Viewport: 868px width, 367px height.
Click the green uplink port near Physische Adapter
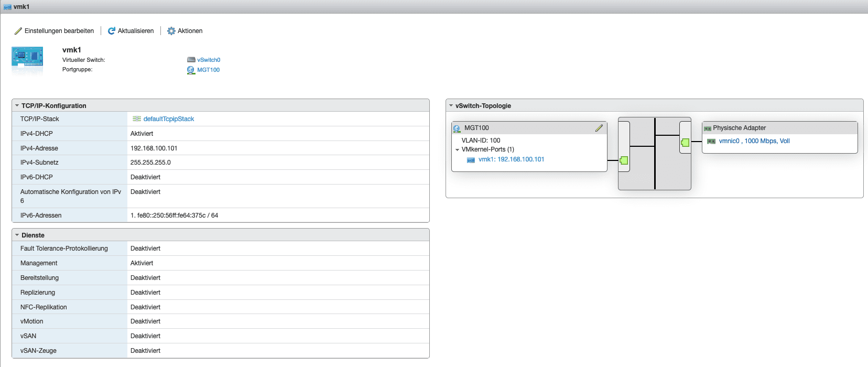click(685, 142)
